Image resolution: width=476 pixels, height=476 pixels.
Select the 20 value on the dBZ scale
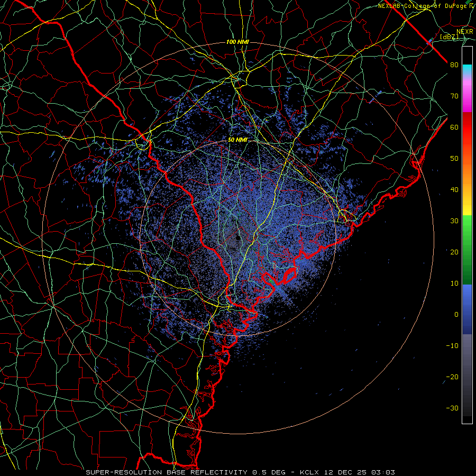point(454,252)
